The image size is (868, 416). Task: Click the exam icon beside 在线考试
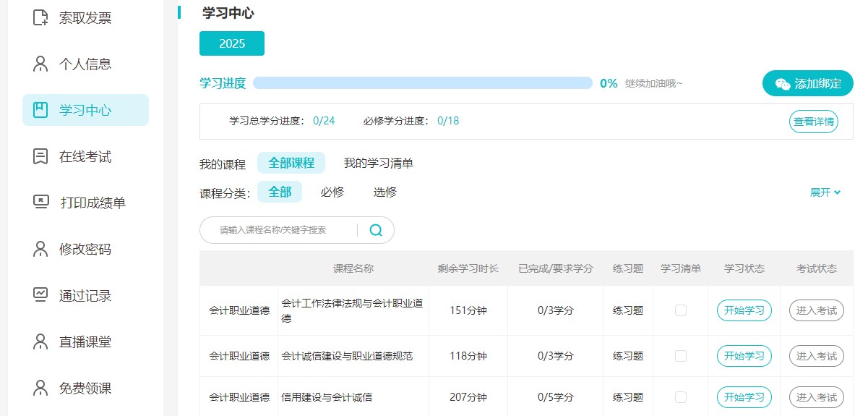point(40,156)
